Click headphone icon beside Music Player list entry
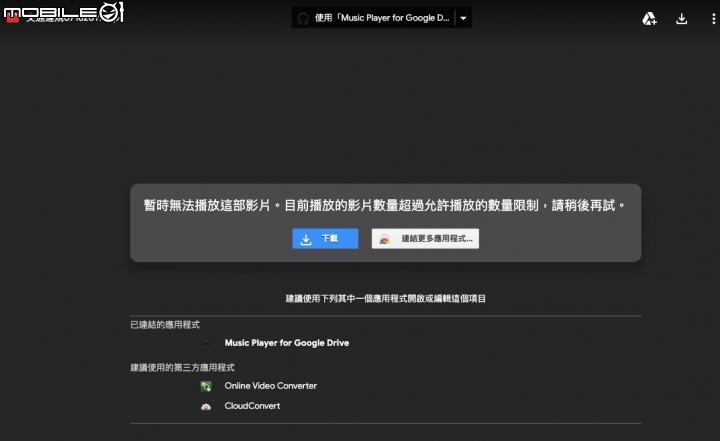 pos(206,343)
